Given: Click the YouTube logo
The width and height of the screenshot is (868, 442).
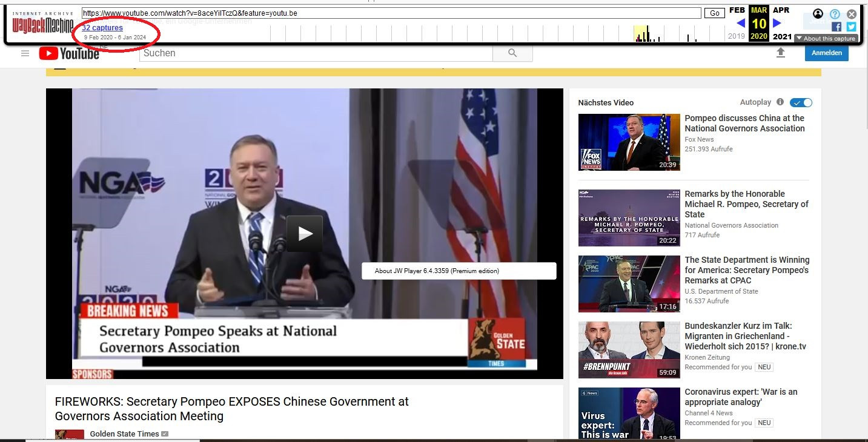Looking at the screenshot, I should [69, 53].
